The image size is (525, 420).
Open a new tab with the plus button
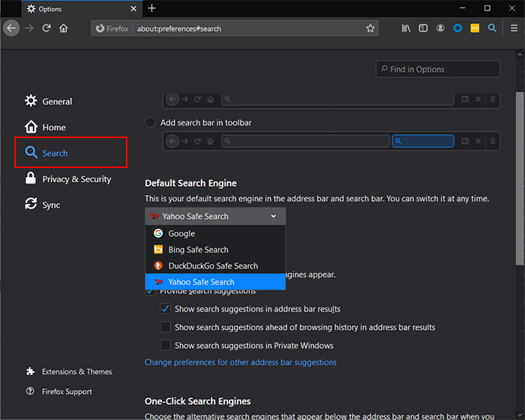tap(151, 8)
